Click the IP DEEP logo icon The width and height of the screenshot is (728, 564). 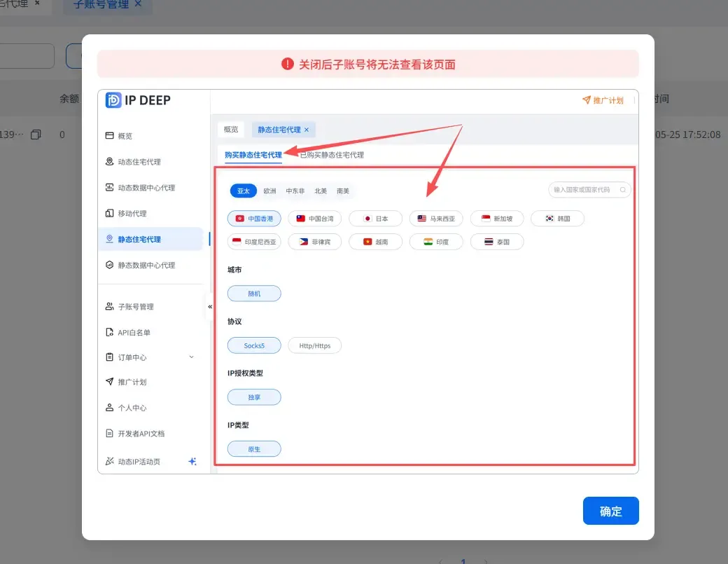113,100
